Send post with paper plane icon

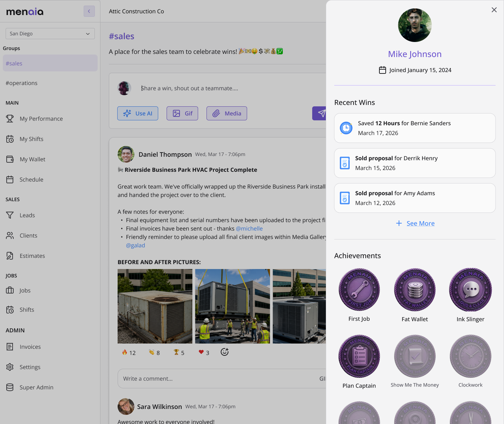click(320, 113)
